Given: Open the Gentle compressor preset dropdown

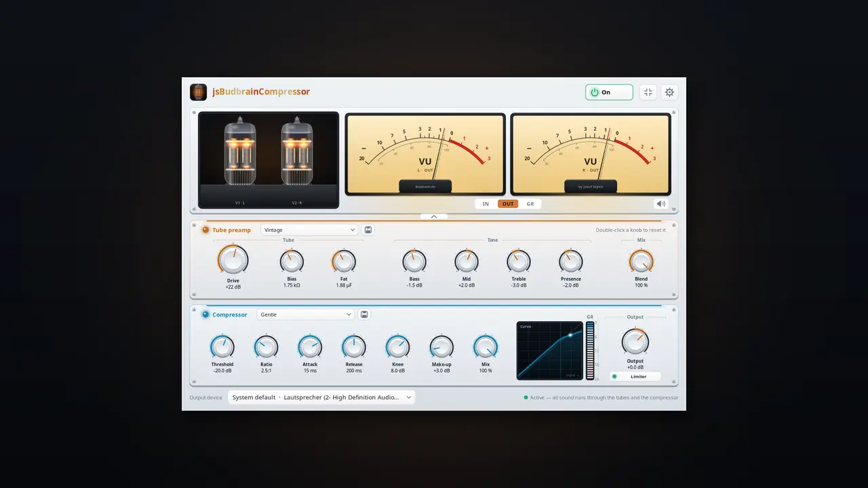Looking at the screenshot, I should (306, 314).
